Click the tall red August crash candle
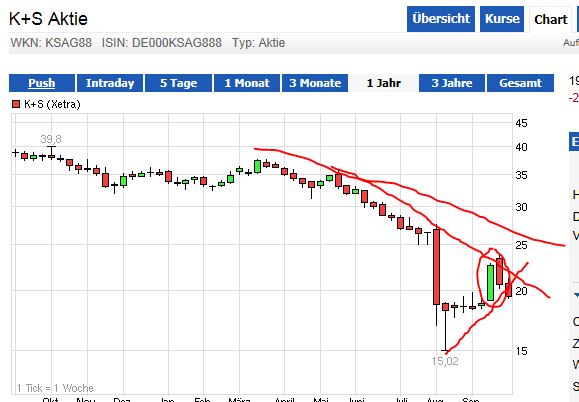 point(436,267)
